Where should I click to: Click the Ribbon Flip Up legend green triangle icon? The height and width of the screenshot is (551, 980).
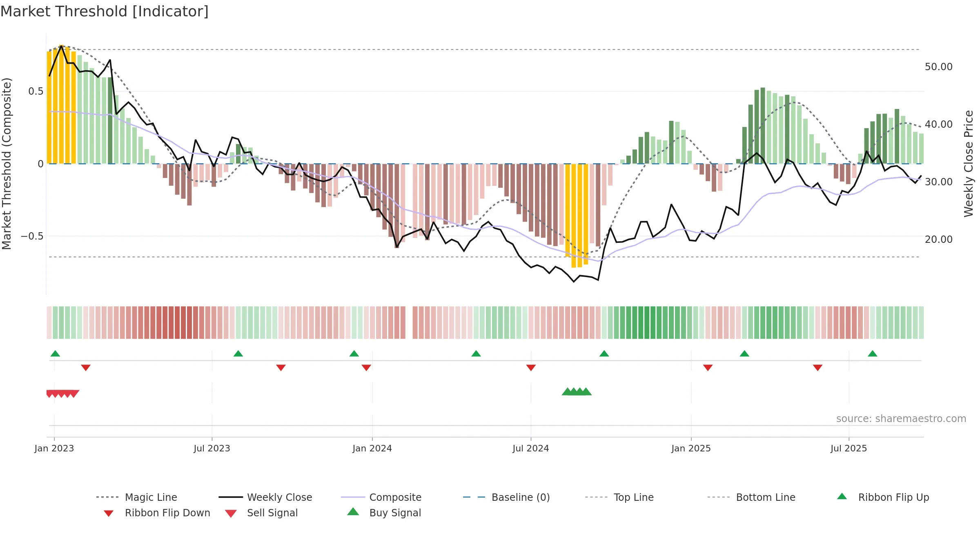pos(842,496)
